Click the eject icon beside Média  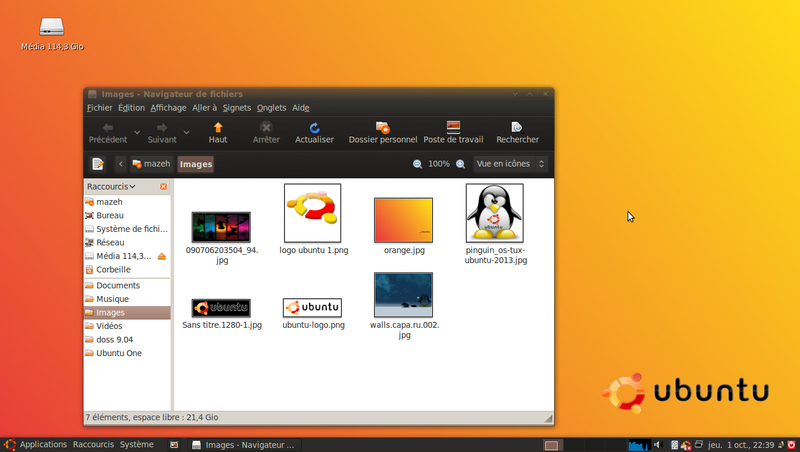point(162,256)
